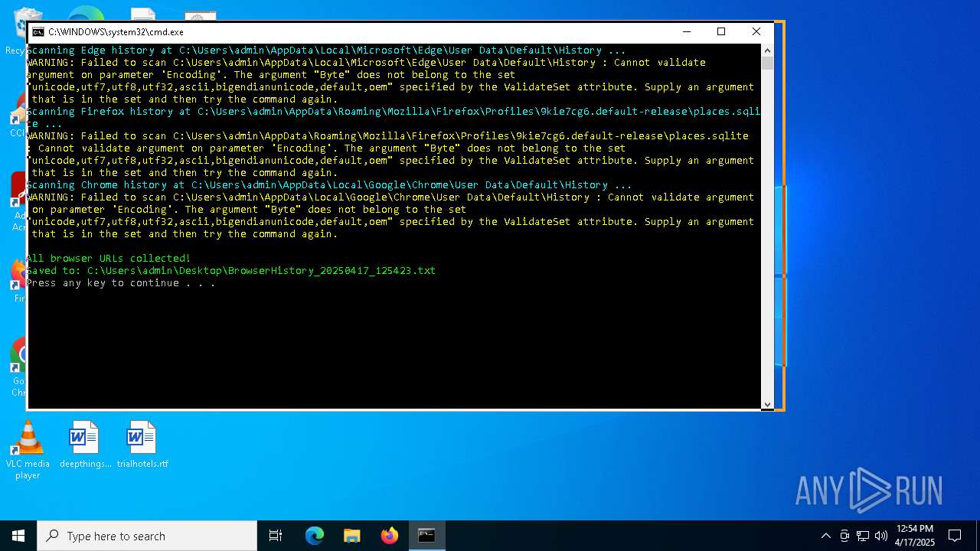Click 'Scanning Chrome history' output line

328,185
